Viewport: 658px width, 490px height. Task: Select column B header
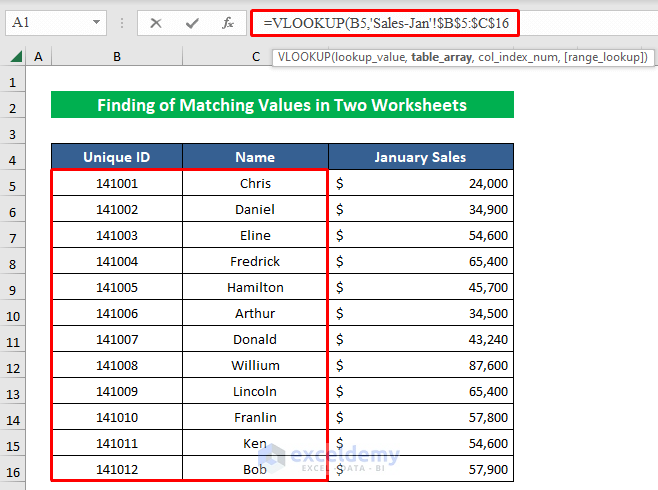point(116,58)
